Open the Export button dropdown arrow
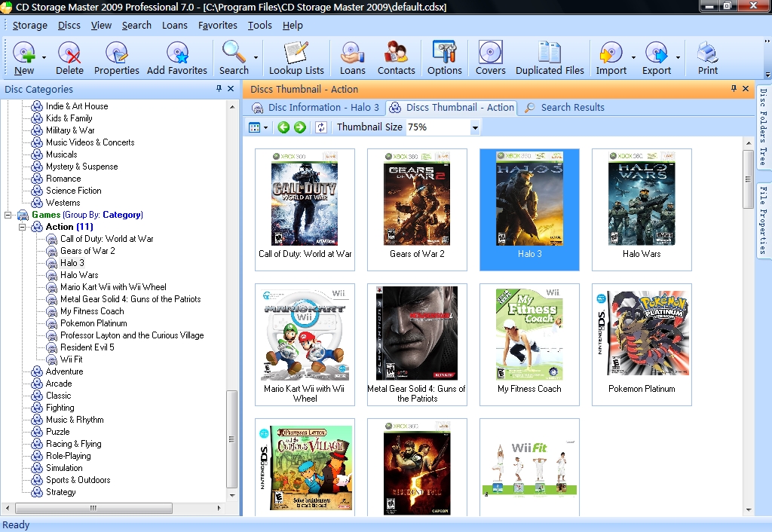772x532 pixels. coord(678,58)
